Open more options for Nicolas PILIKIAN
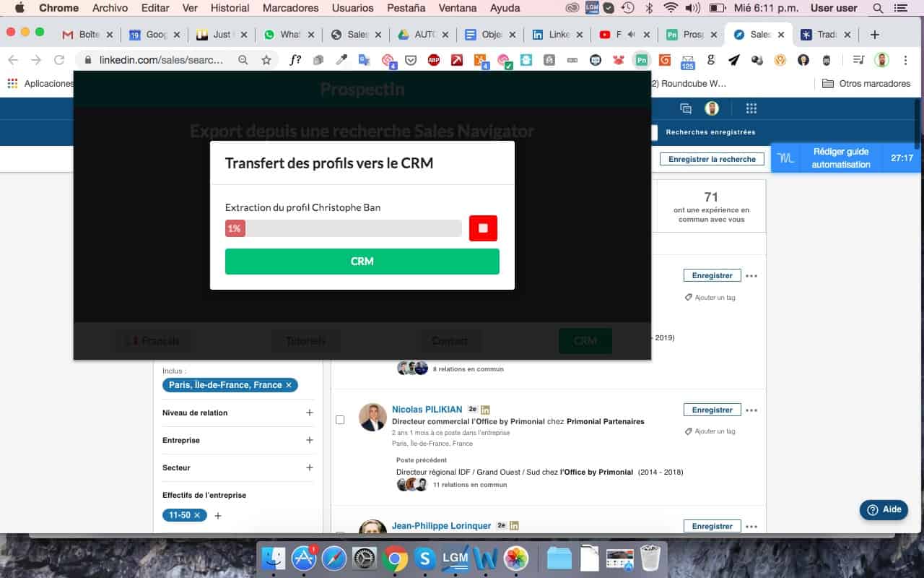 pyautogui.click(x=751, y=410)
